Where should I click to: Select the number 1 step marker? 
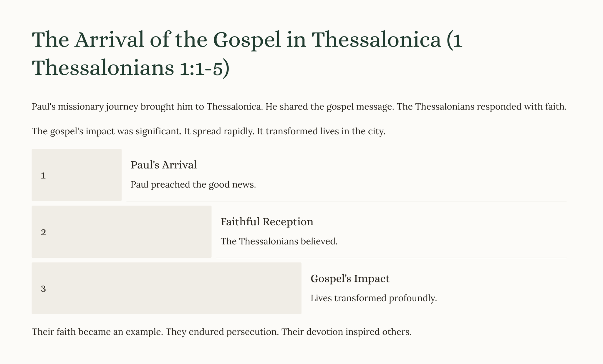tap(43, 176)
